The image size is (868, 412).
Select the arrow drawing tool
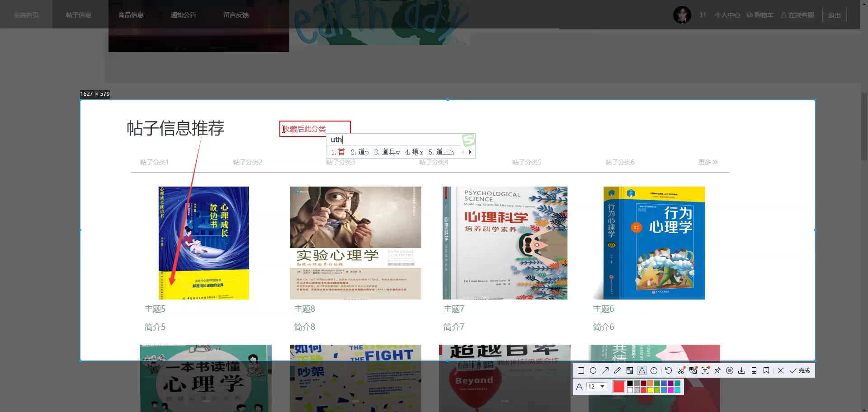[x=605, y=370]
